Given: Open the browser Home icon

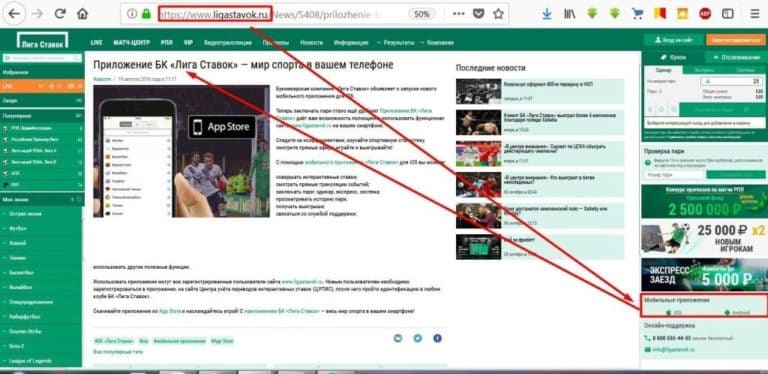Looking at the screenshot, I should [x=82, y=14].
